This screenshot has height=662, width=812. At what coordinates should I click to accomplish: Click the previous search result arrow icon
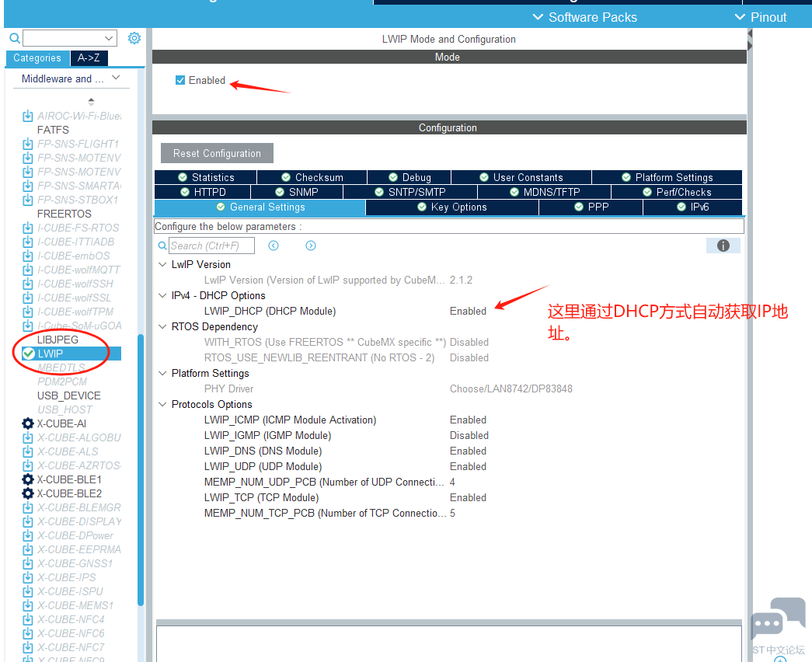(x=274, y=246)
